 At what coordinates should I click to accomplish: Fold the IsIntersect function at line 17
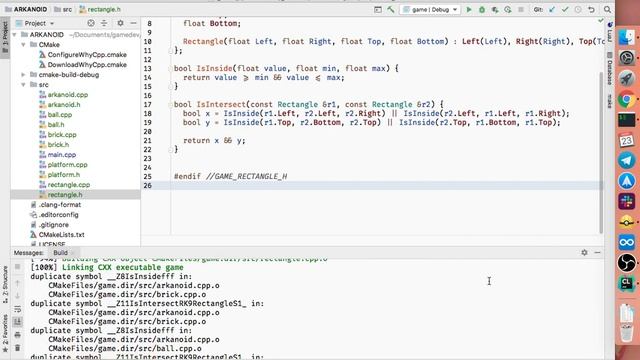[x=171, y=104]
